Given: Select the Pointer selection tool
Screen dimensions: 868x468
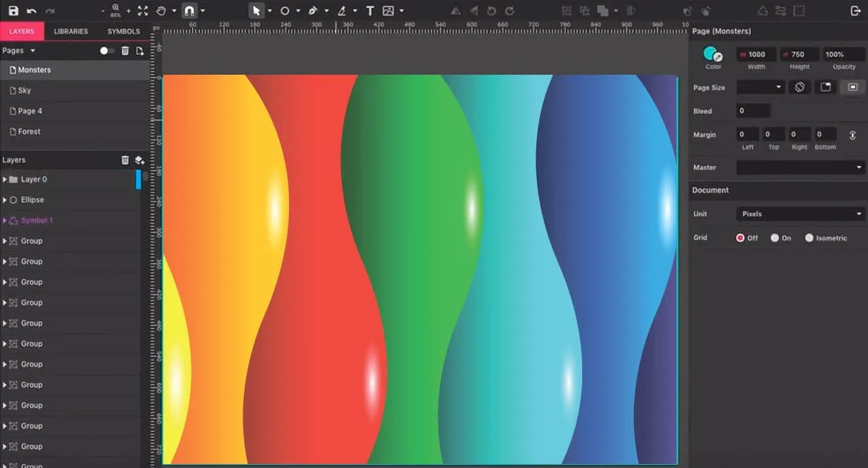Looking at the screenshot, I should pos(256,11).
